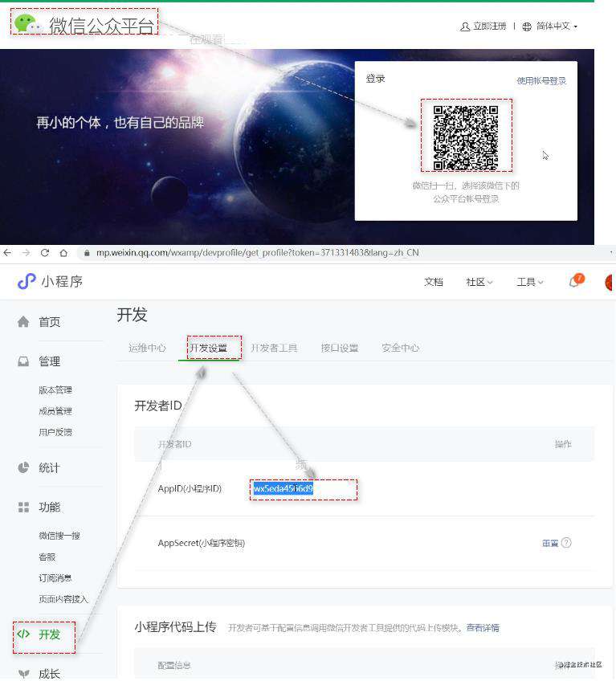This screenshot has height=681, width=616.
Task: Open 版本管理 in sidebar
Action: point(55,390)
